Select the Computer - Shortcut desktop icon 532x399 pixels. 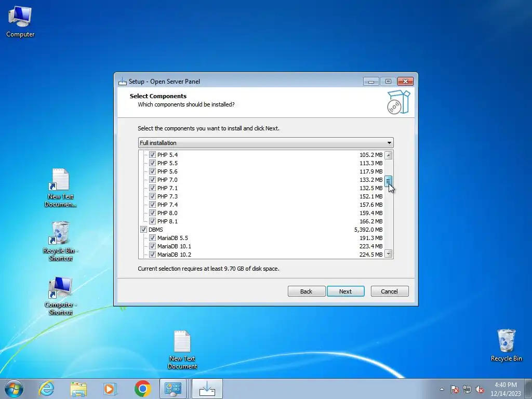click(60, 296)
